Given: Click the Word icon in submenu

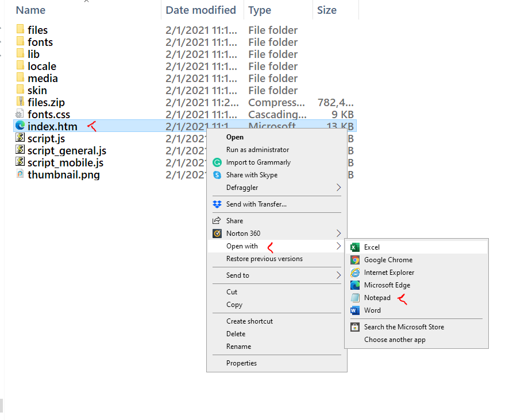Looking at the screenshot, I should point(355,310).
